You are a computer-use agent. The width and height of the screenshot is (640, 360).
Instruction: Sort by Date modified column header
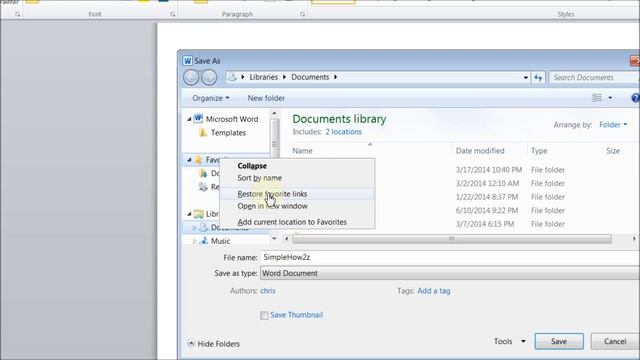(480, 151)
